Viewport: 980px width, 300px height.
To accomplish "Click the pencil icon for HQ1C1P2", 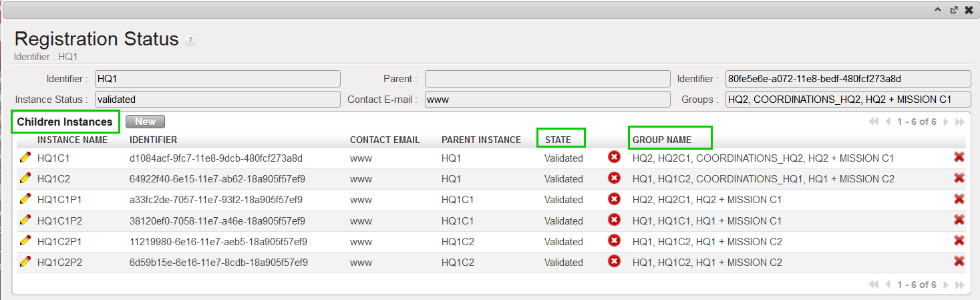I will coord(25,220).
